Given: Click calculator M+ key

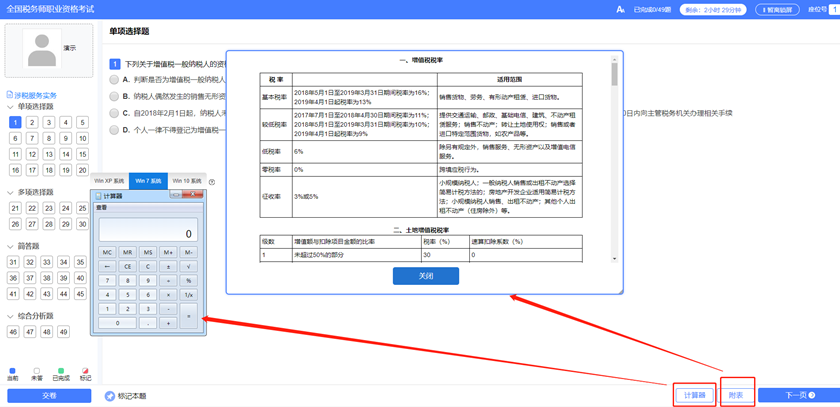Looking at the screenshot, I should pos(168,252).
